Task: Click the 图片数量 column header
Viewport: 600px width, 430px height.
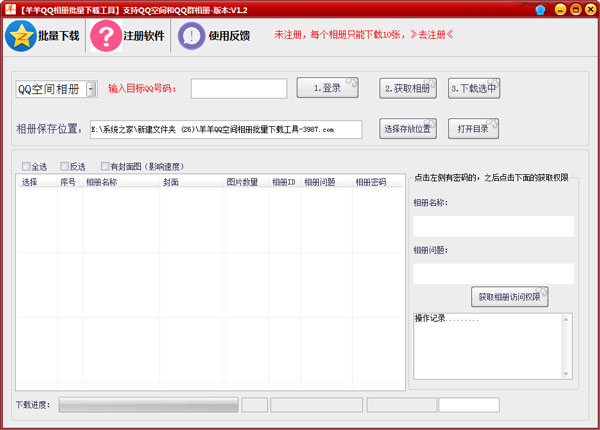Action: coord(246,182)
